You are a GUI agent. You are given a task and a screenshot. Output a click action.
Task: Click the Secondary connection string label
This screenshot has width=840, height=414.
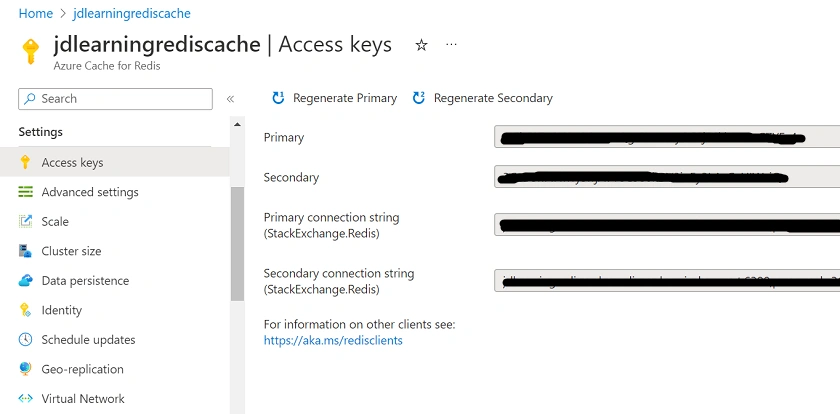pos(339,281)
